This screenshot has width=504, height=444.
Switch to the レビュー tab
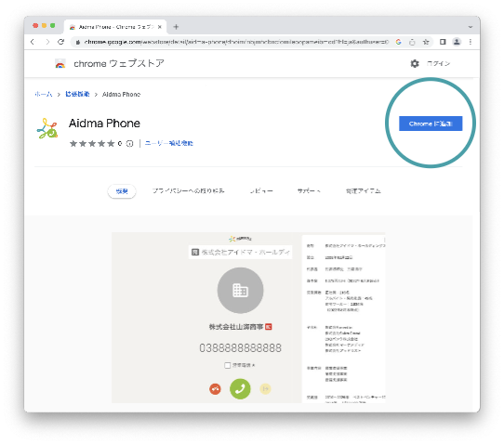pos(261,191)
